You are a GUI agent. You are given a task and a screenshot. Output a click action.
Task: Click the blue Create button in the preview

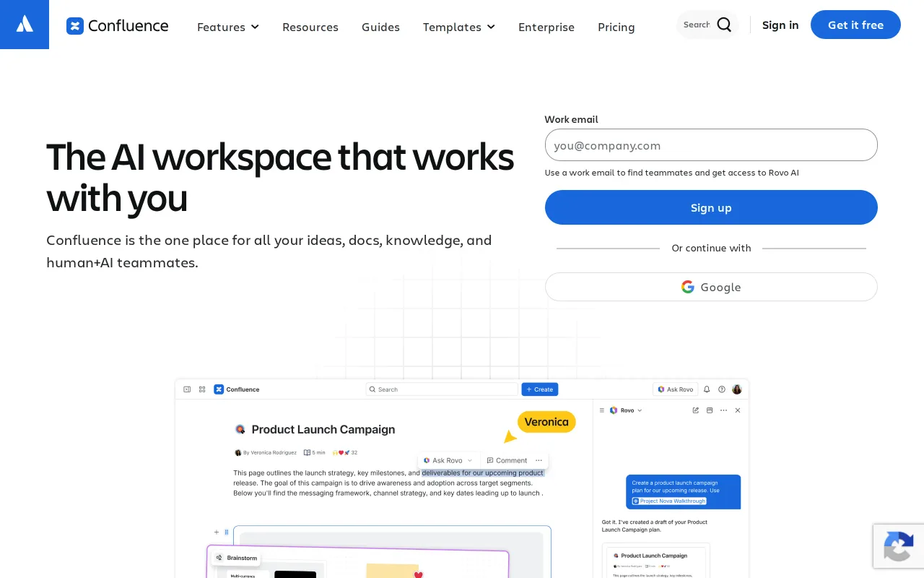pyautogui.click(x=540, y=389)
